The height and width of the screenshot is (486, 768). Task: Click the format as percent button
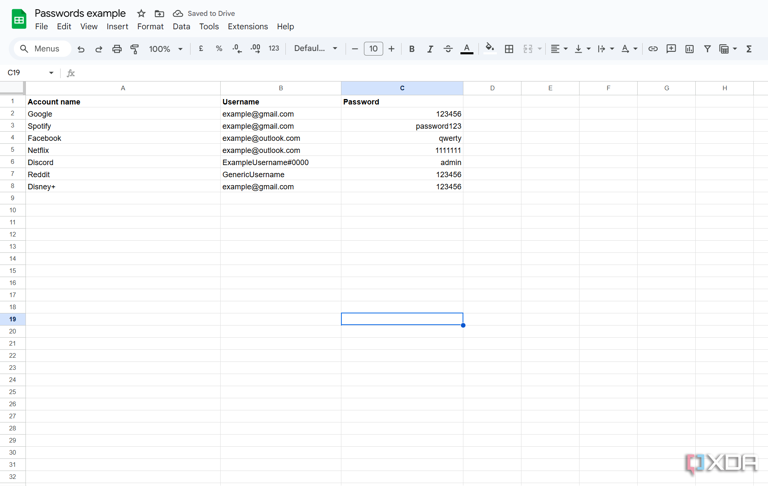tap(219, 49)
